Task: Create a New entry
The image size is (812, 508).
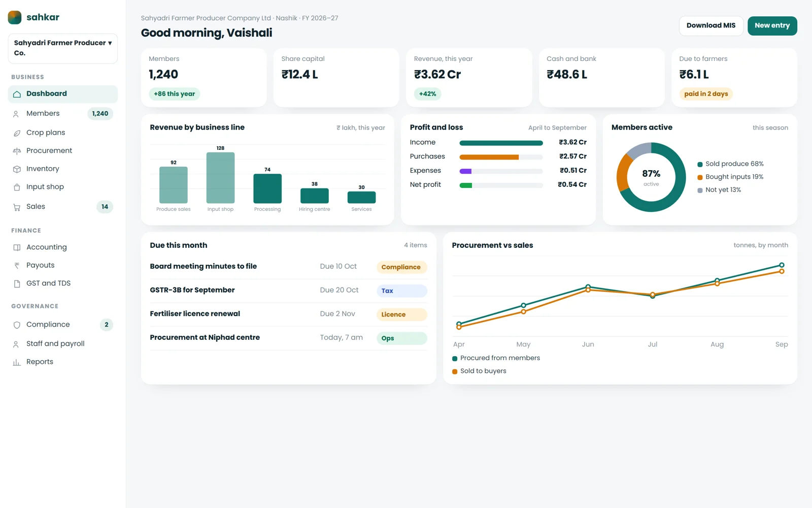Action: point(772,26)
